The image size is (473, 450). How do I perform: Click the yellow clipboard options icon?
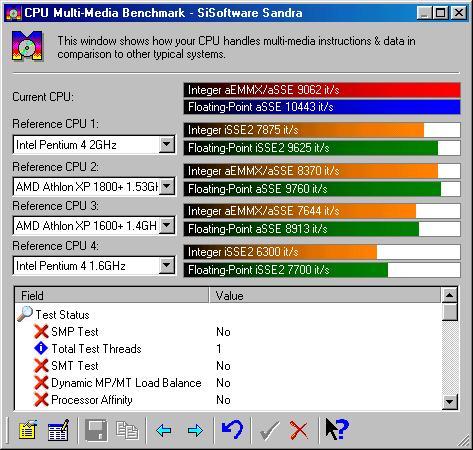coord(28,430)
